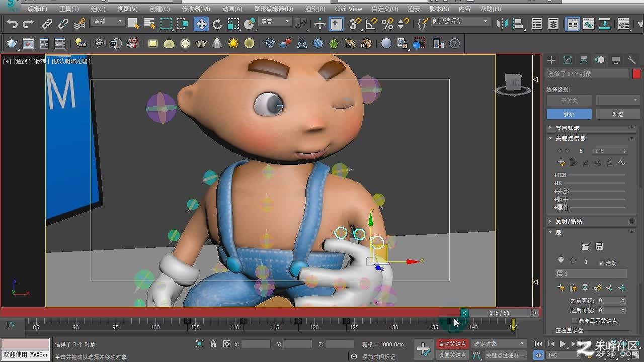Open the 选定对象 key filter dropdown
This screenshot has height=362, width=644.
(499, 344)
